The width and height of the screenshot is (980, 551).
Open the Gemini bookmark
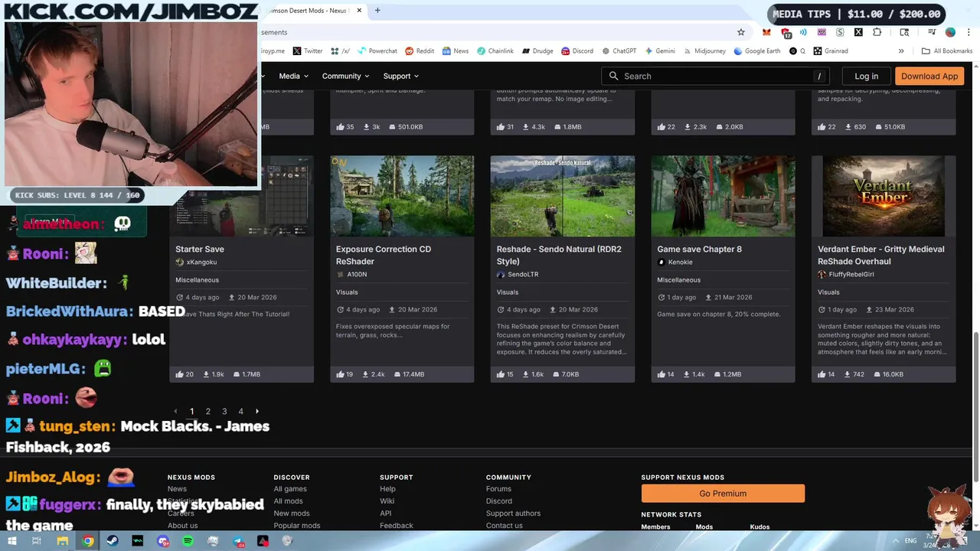point(659,51)
